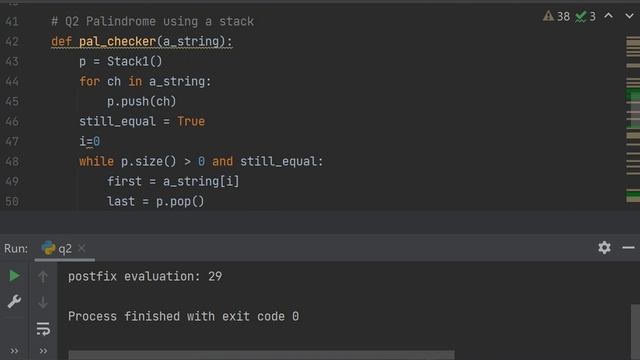Expand more left toolbar actions chevrons
The image size is (640, 360).
coord(14,351)
